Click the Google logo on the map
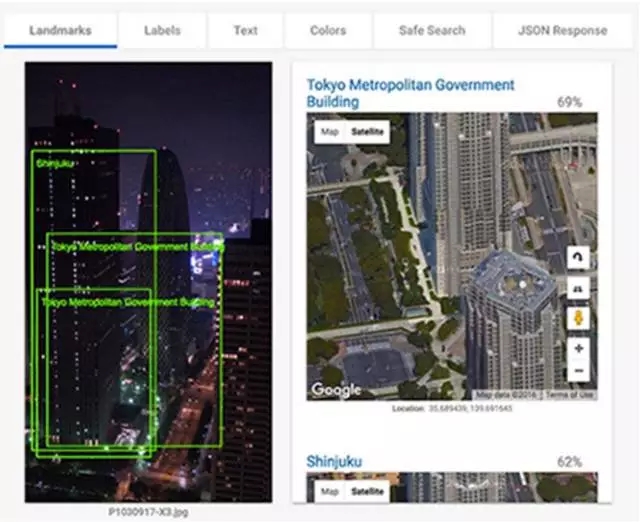The image size is (640, 522). 336,390
